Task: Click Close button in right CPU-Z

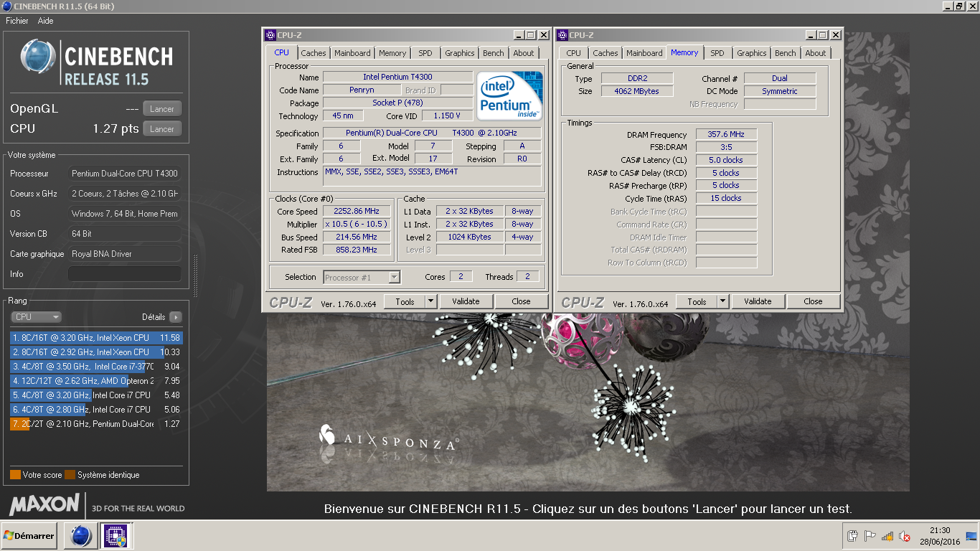Action: click(x=814, y=302)
